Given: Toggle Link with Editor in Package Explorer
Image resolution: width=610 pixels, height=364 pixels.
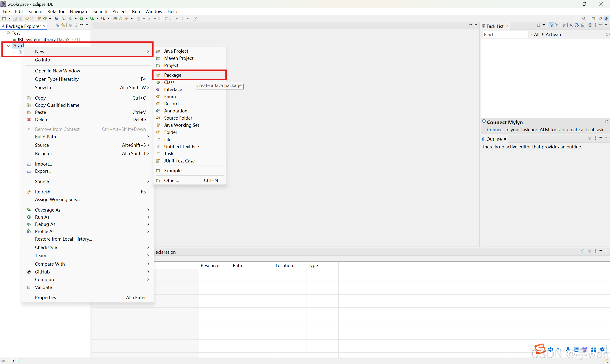Looking at the screenshot, I should tap(63, 25).
